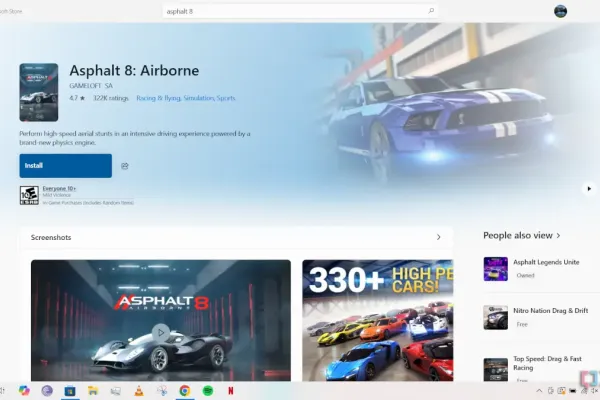
Task: Open Asphalt Legends Unite app icon
Action: [x=496, y=269]
